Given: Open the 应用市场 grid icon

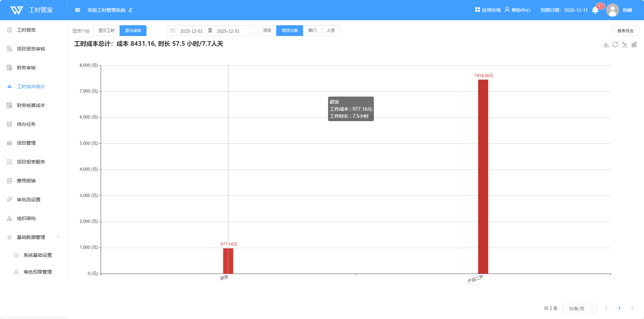Looking at the screenshot, I should tap(477, 10).
